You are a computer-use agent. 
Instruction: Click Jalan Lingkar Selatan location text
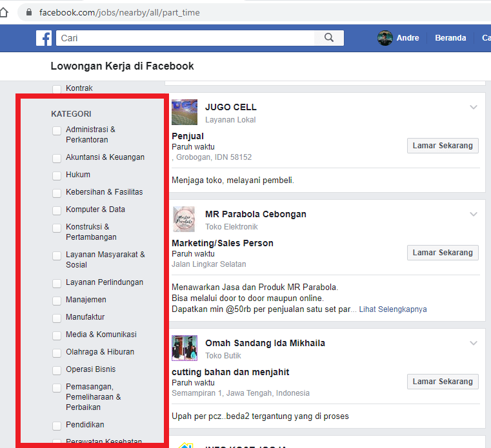[209, 264]
